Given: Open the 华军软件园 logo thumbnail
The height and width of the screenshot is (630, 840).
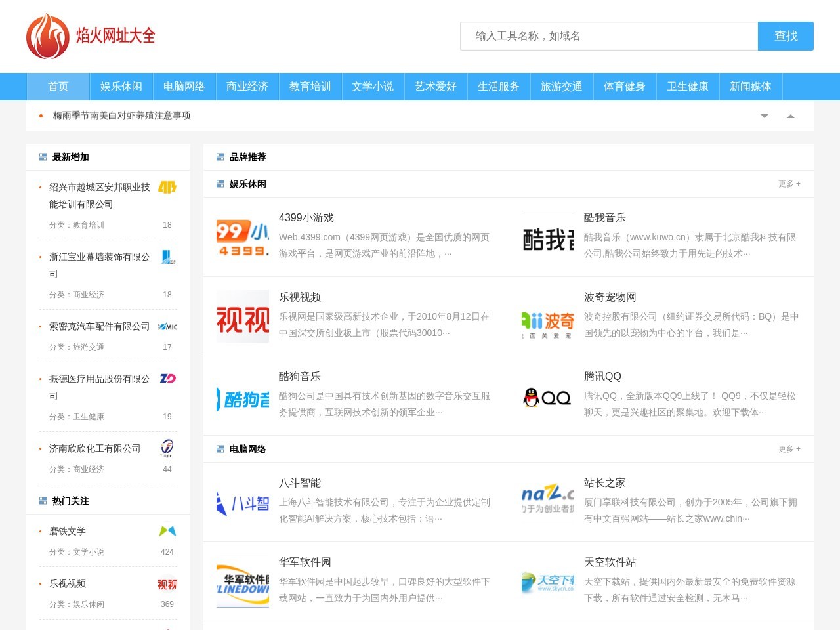Looking at the screenshot, I should point(243,581).
